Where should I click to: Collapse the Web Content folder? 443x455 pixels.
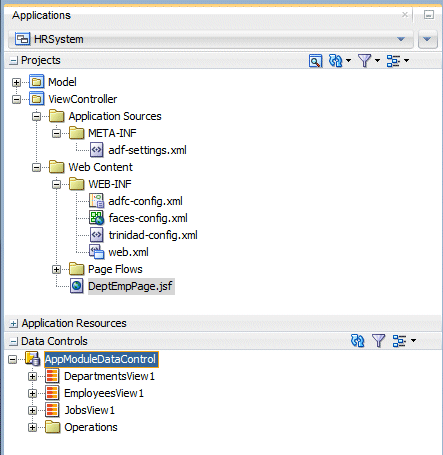coord(36,167)
